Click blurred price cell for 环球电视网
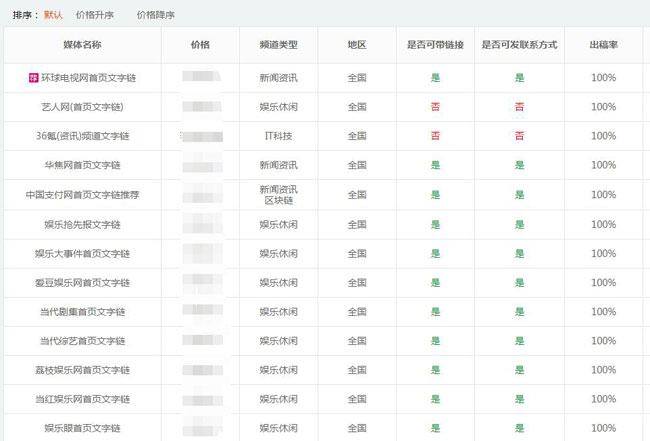 (x=202, y=76)
